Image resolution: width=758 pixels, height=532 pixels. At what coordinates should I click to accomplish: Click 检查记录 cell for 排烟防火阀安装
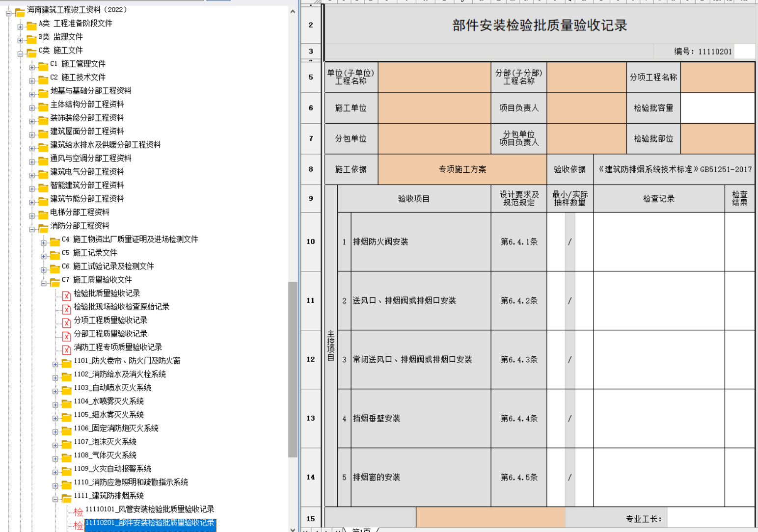coord(659,241)
